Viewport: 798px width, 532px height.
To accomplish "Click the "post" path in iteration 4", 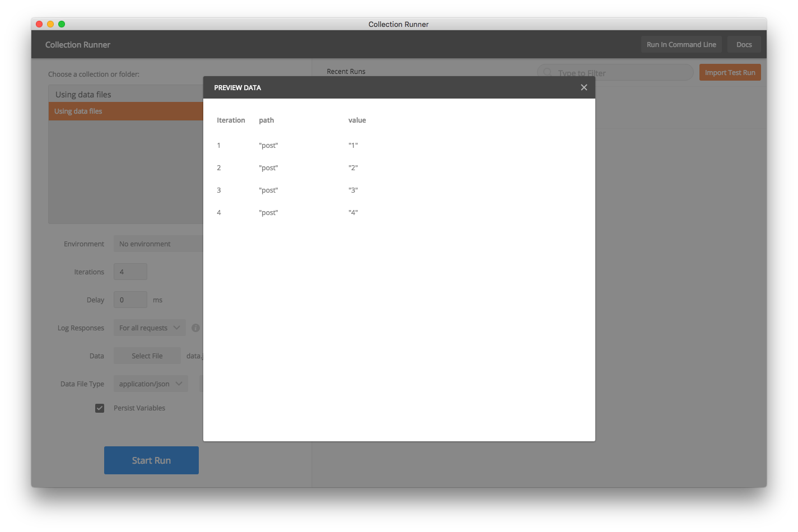I will point(268,213).
